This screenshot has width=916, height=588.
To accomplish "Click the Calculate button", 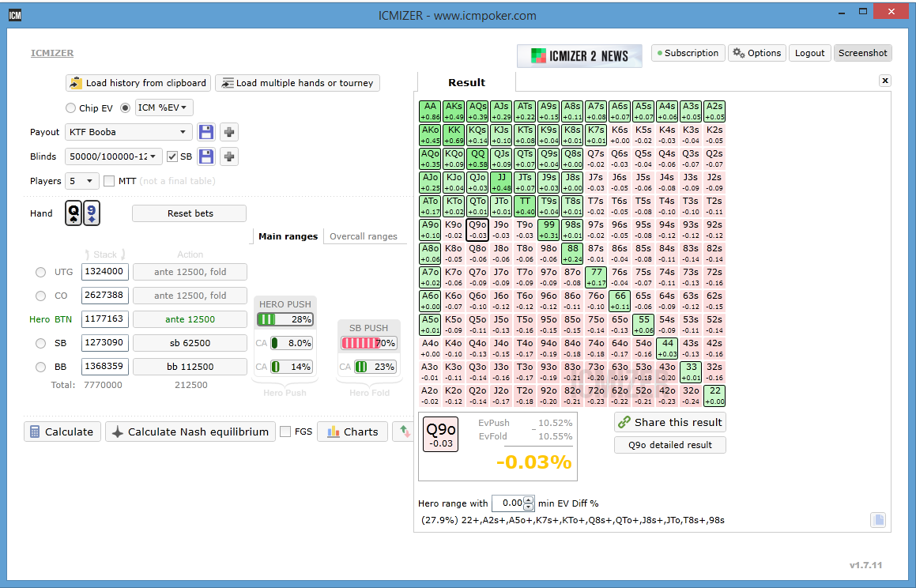I will click(x=62, y=432).
